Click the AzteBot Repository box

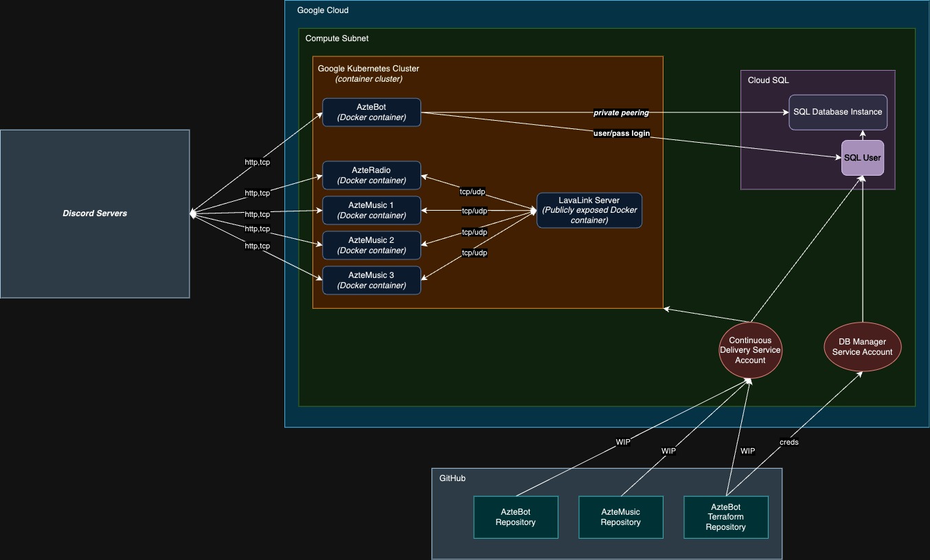point(516,517)
